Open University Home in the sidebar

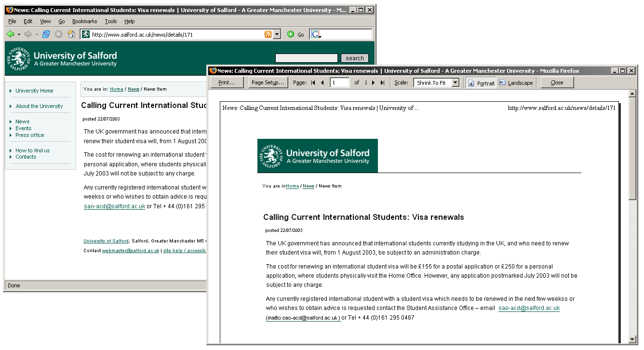[x=34, y=91]
